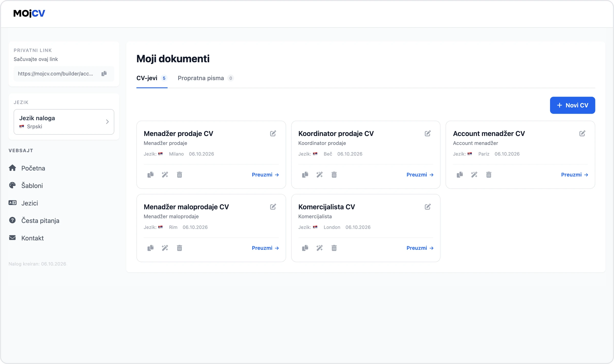614x364 pixels.
Task: Delete the Koordinator prodaje CV
Action: tap(334, 175)
